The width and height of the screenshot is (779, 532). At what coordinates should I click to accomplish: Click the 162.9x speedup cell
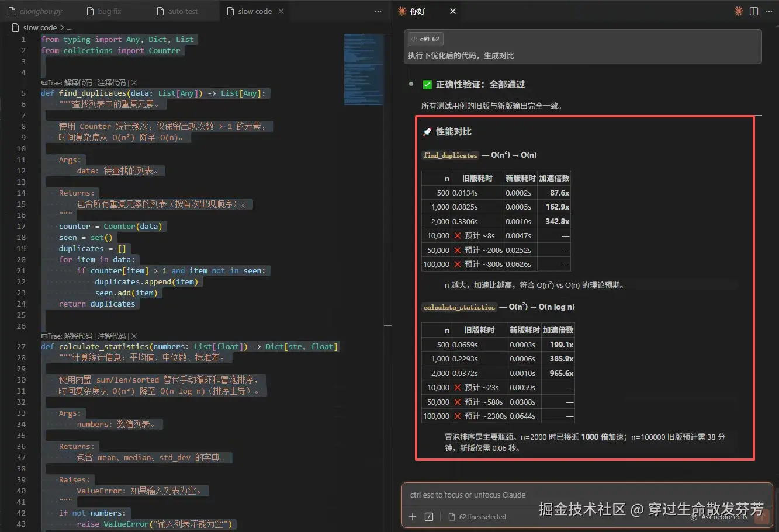tap(554, 207)
